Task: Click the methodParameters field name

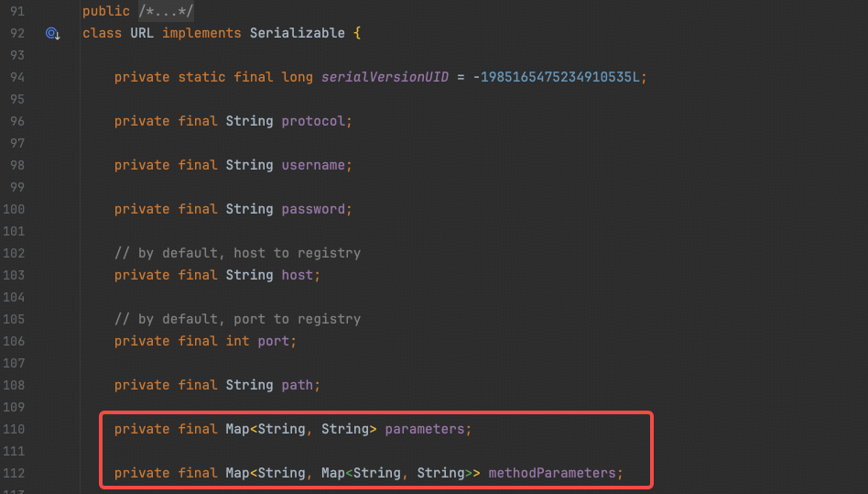Action: click(x=552, y=473)
